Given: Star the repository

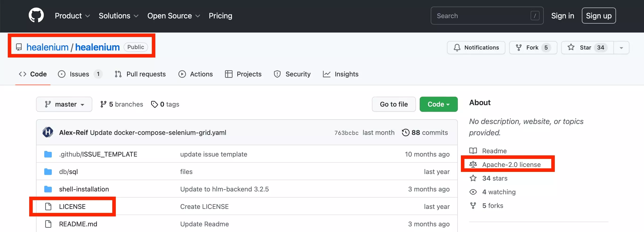Looking at the screenshot, I should pos(585,47).
